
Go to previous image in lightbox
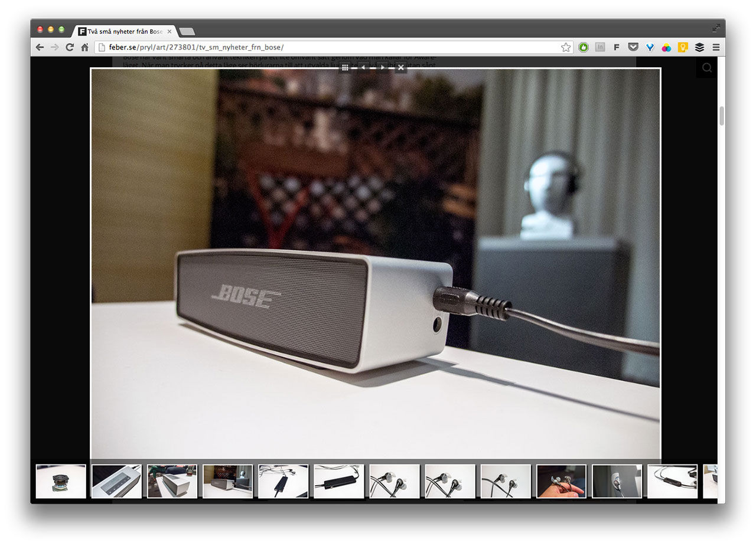point(363,68)
